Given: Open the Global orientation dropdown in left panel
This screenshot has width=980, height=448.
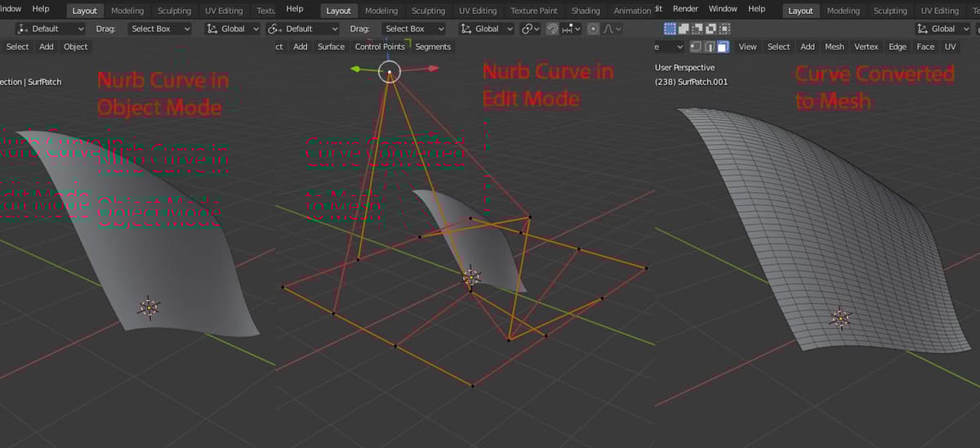Looking at the screenshot, I should point(232,29).
